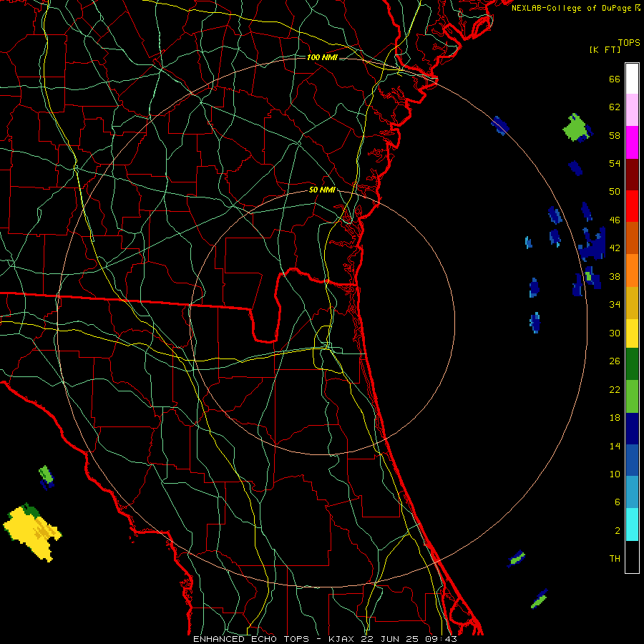
Task: Click the dark green legend swatch
Action: tap(632, 364)
